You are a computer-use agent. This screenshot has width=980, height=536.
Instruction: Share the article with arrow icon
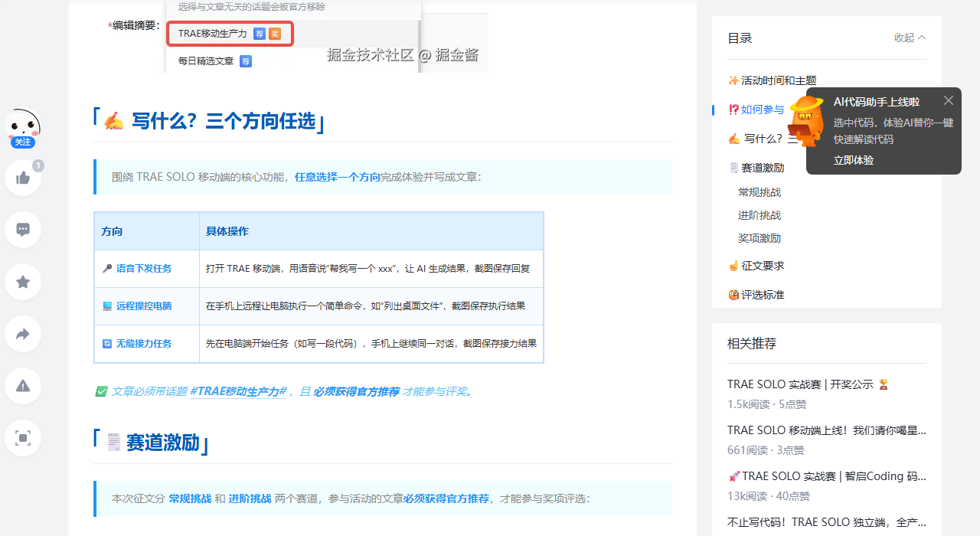click(x=23, y=334)
